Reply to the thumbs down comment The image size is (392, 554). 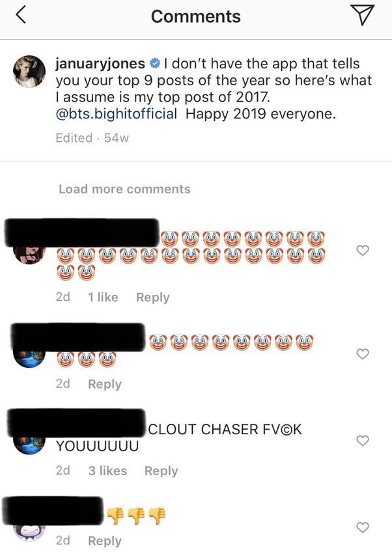[105, 541]
